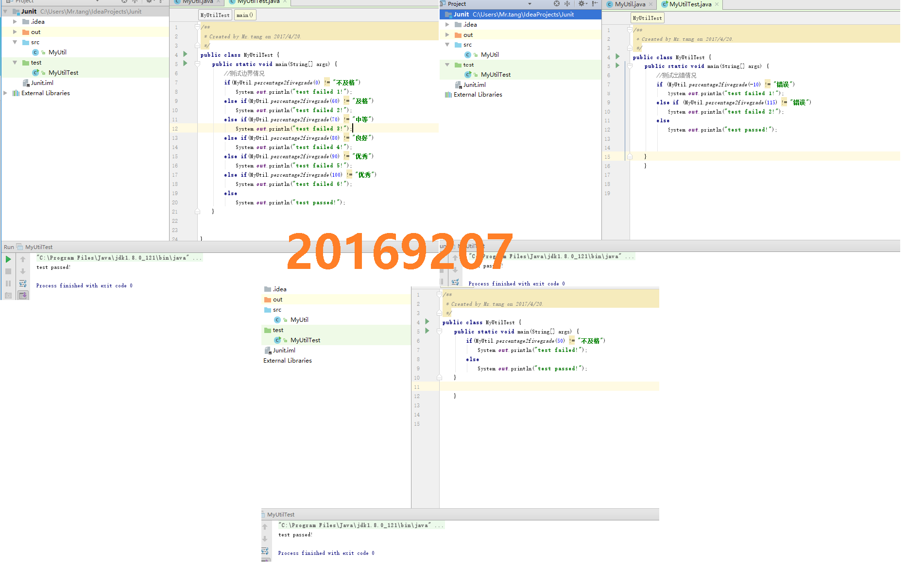924x567 pixels.
Task: Open settings gear in right Project toolbar
Action: pyautogui.click(x=582, y=3)
